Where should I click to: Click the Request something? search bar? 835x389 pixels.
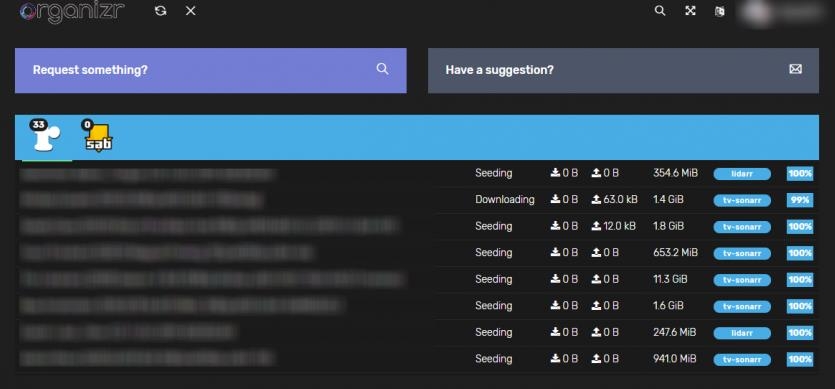210,70
